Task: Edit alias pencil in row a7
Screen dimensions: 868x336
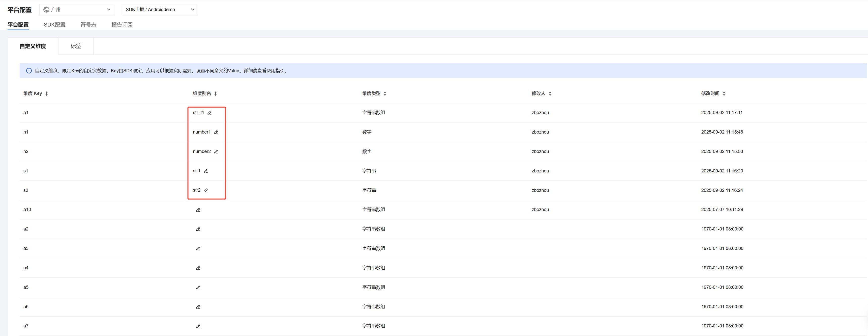Action: pos(198,326)
